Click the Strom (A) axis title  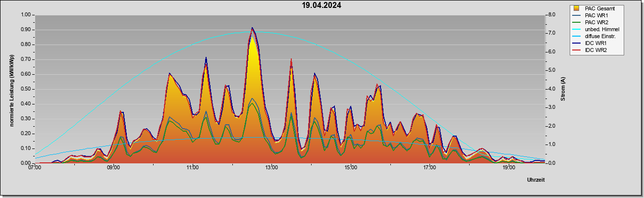click(x=563, y=89)
